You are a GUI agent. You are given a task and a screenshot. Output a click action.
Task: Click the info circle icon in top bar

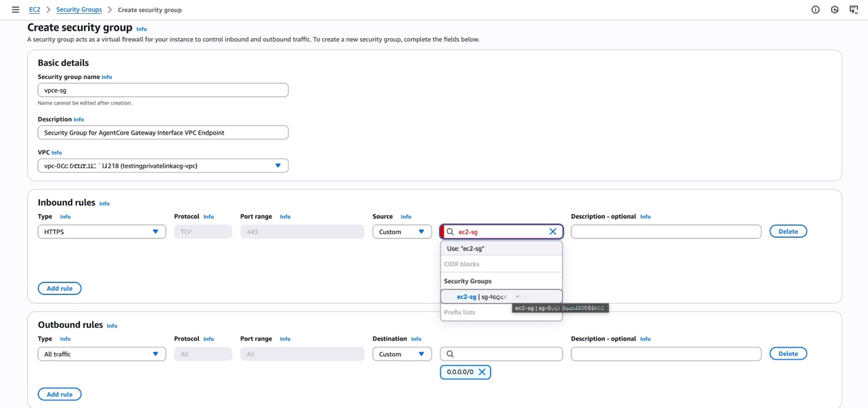[x=815, y=10]
